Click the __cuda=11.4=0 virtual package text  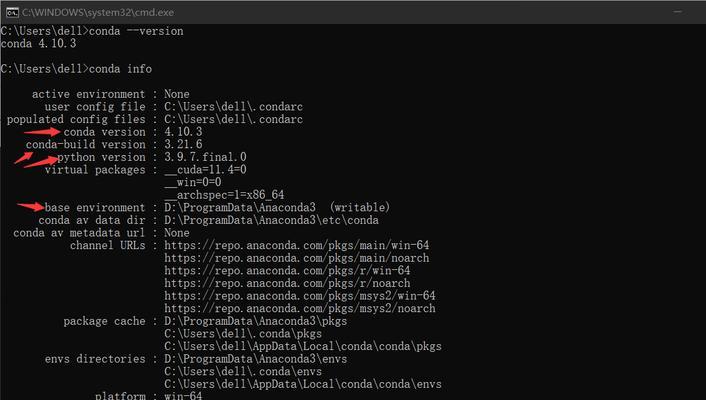(205, 170)
